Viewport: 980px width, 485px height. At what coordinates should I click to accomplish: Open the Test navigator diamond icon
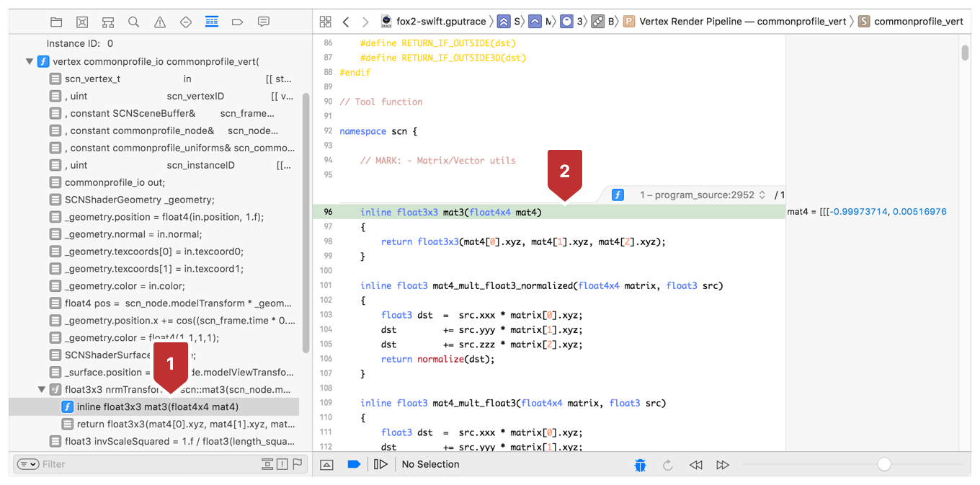[186, 22]
